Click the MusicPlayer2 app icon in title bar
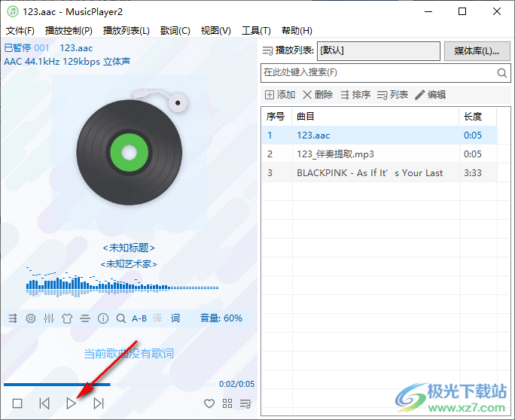 (13, 11)
